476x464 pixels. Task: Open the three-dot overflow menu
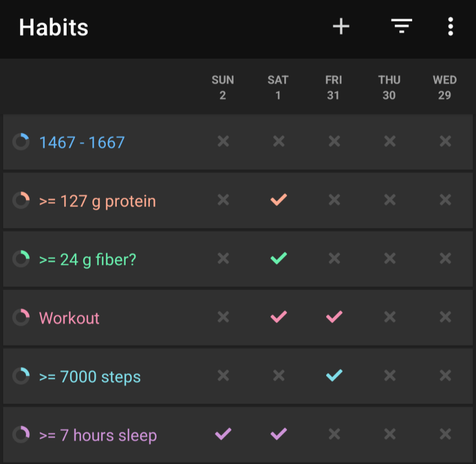(451, 26)
